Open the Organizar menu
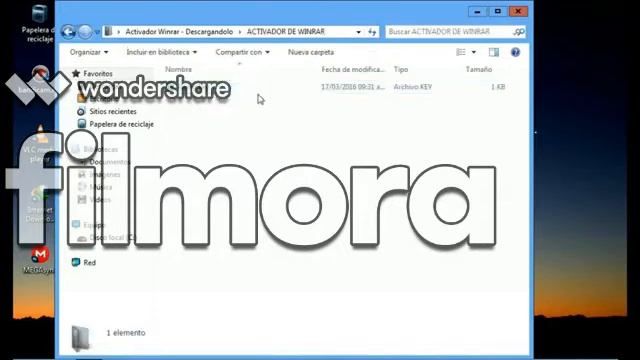The image size is (640, 360). click(89, 52)
